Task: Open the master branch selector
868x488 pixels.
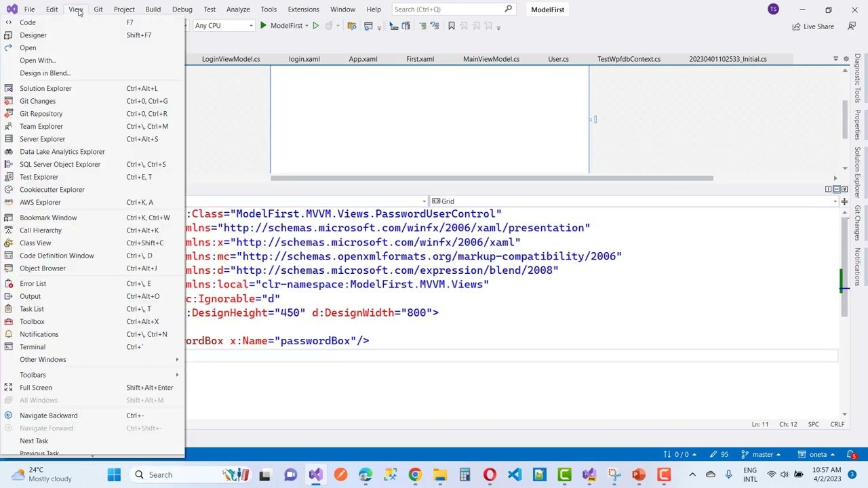Action: [x=761, y=454]
